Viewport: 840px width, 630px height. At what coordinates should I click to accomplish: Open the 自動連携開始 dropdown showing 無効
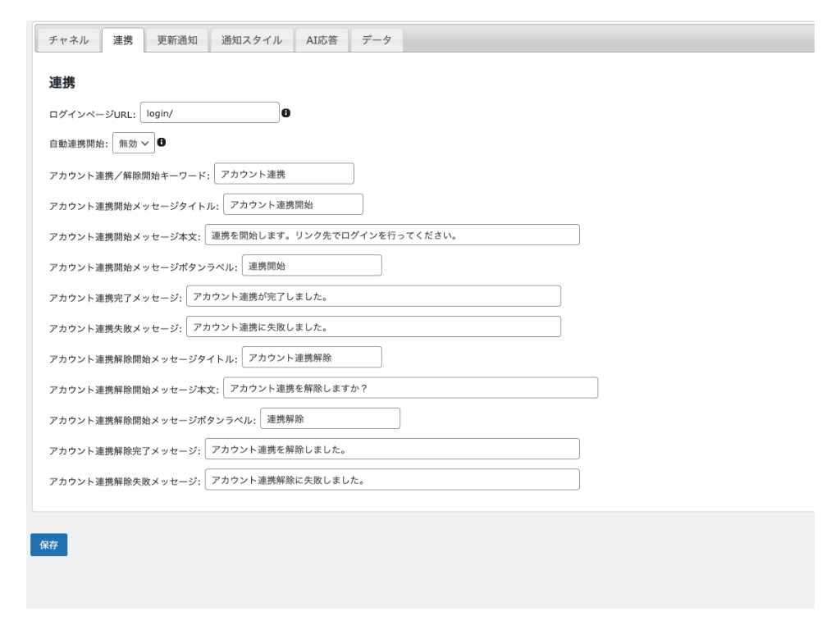point(134,143)
